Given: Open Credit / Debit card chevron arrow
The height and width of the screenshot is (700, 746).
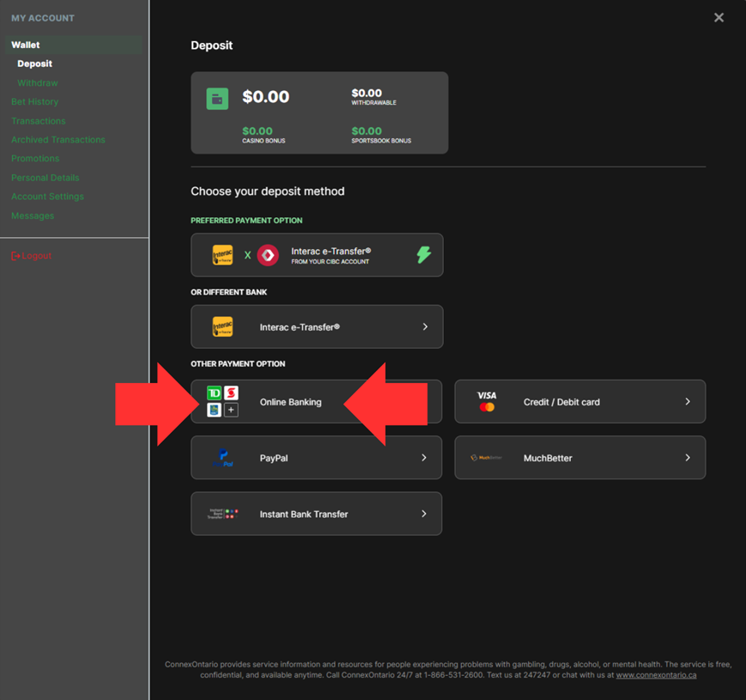Looking at the screenshot, I should coord(688,401).
